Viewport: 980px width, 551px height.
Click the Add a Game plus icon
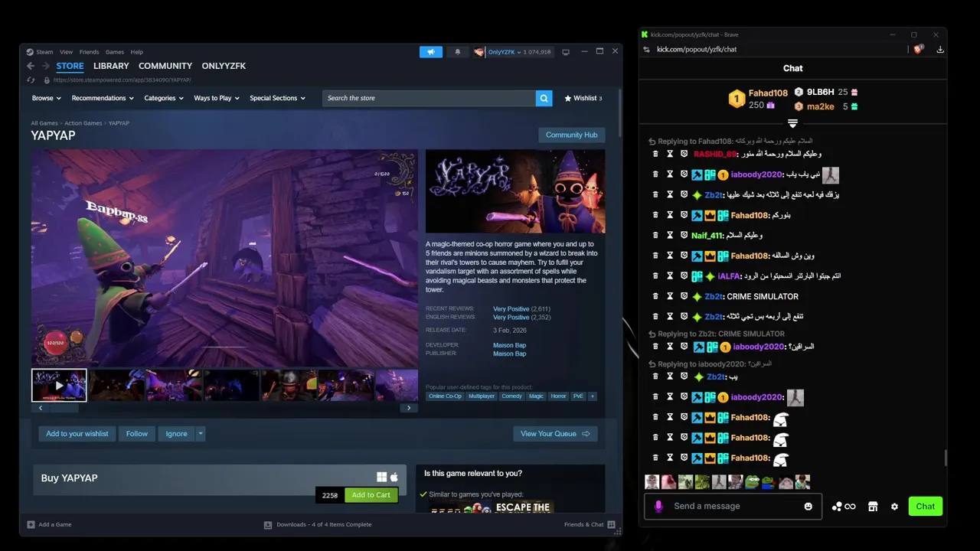pos(31,524)
